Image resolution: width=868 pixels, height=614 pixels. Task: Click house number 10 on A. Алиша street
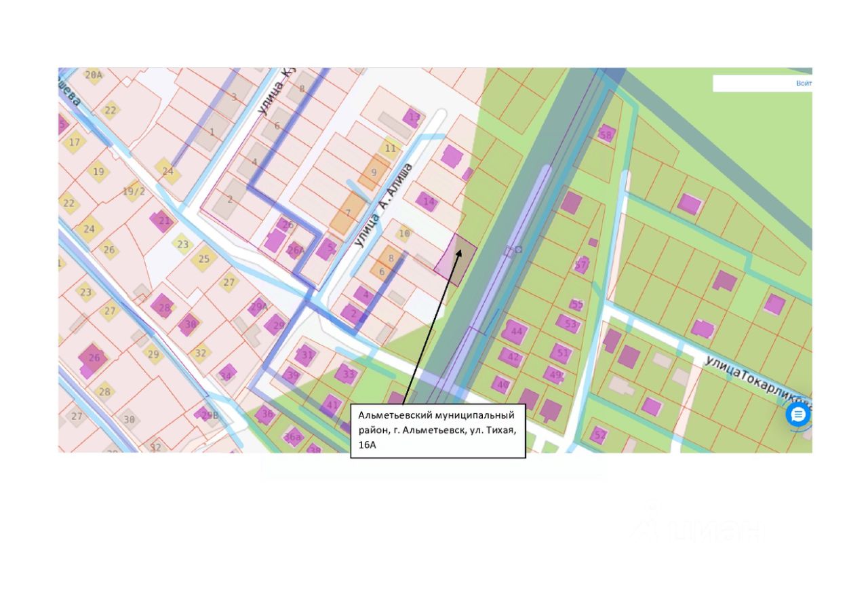point(404,234)
